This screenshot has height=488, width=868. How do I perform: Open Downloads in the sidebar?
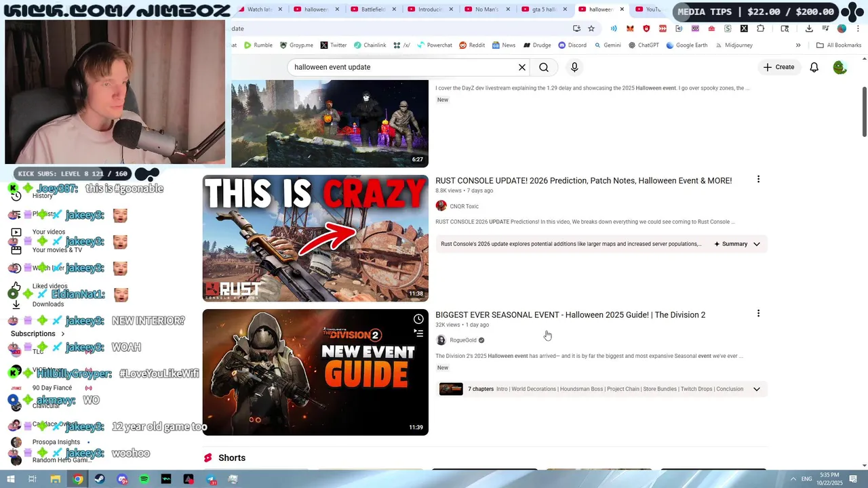coord(48,304)
